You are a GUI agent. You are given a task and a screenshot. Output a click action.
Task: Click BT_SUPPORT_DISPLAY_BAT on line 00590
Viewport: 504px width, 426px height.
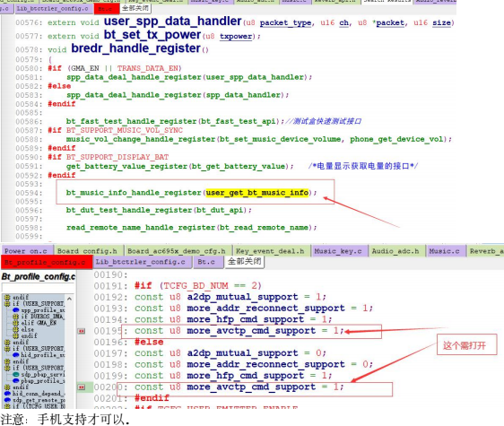117,157
